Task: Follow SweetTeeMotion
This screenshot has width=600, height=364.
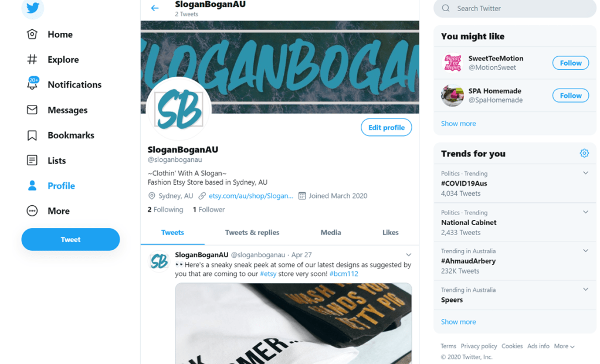Action: coord(571,63)
